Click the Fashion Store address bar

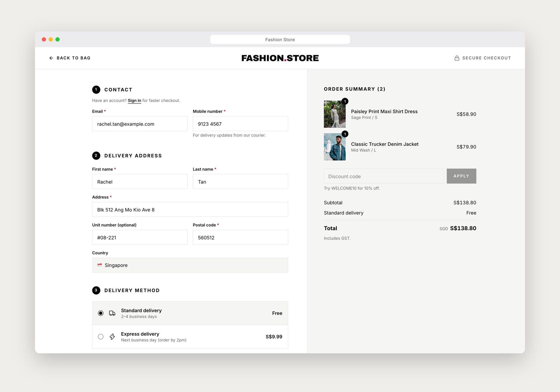280,39
